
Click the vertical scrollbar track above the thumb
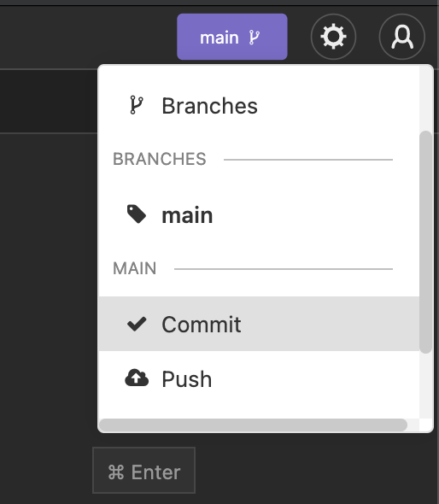pyautogui.click(x=426, y=98)
